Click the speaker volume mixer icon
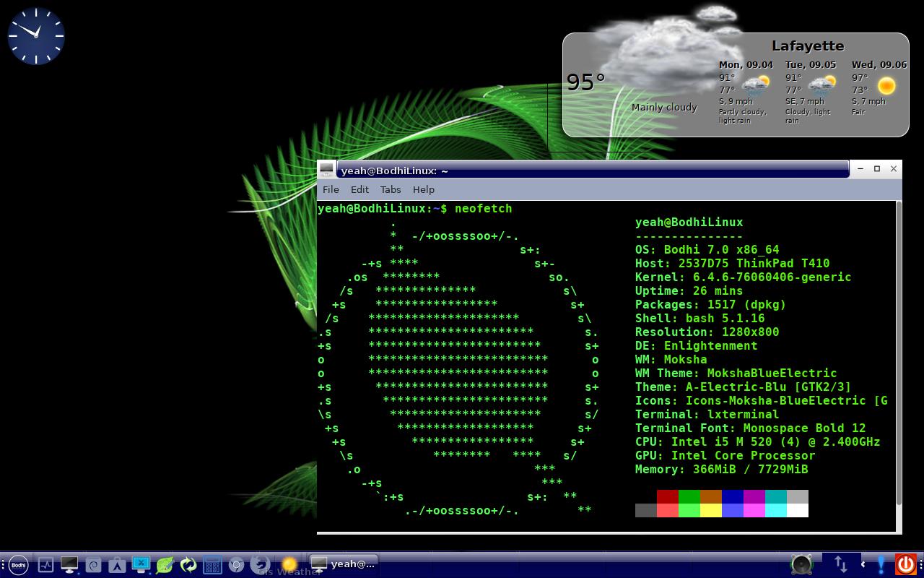The image size is (924, 578). pyautogui.click(x=801, y=564)
